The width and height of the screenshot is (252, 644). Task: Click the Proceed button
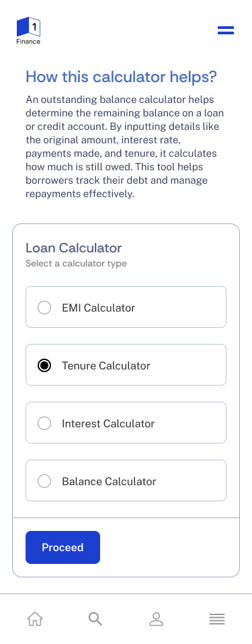click(62, 548)
